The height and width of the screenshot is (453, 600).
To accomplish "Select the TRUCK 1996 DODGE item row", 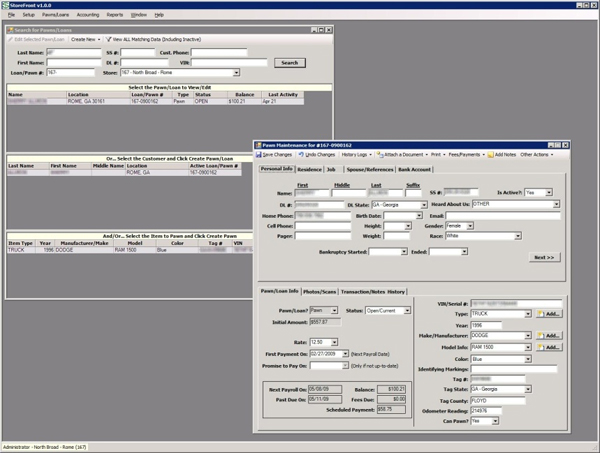I will point(130,250).
